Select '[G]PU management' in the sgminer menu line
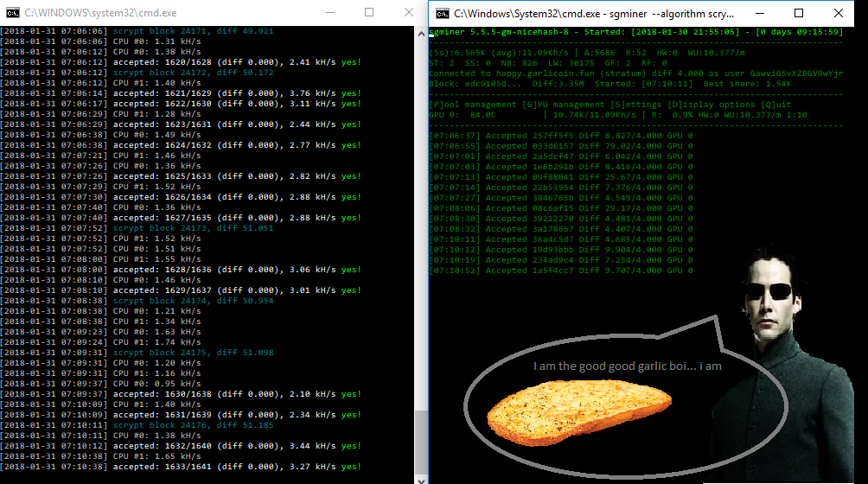Screen dimensions: 868x484 pyautogui.click(x=564, y=105)
